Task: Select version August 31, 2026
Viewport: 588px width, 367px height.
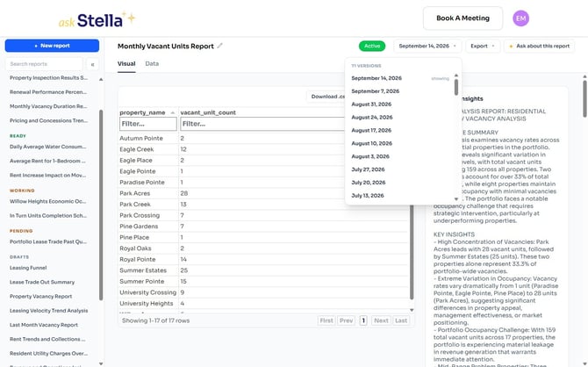Action: coord(399,104)
